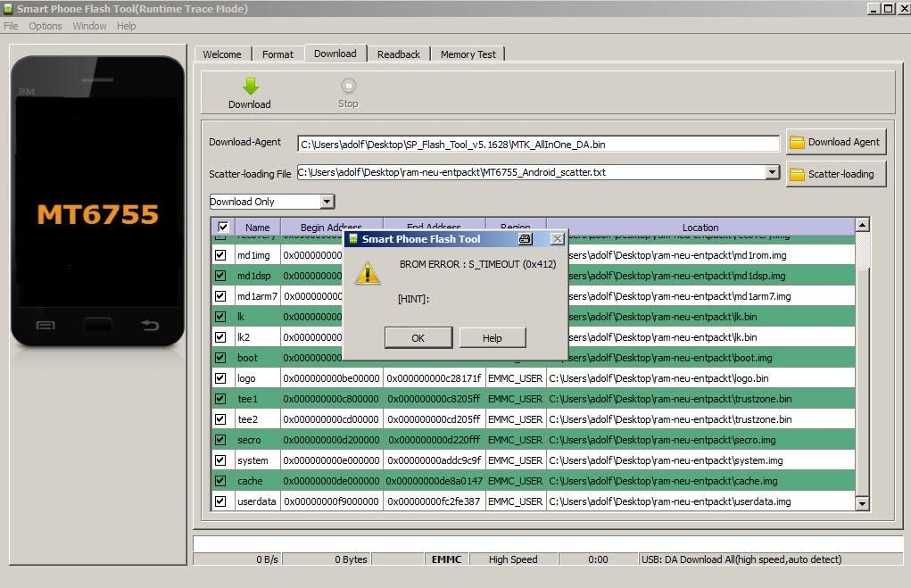
Task: Click the partition list scroll-down arrow
Action: pyautogui.click(x=863, y=504)
